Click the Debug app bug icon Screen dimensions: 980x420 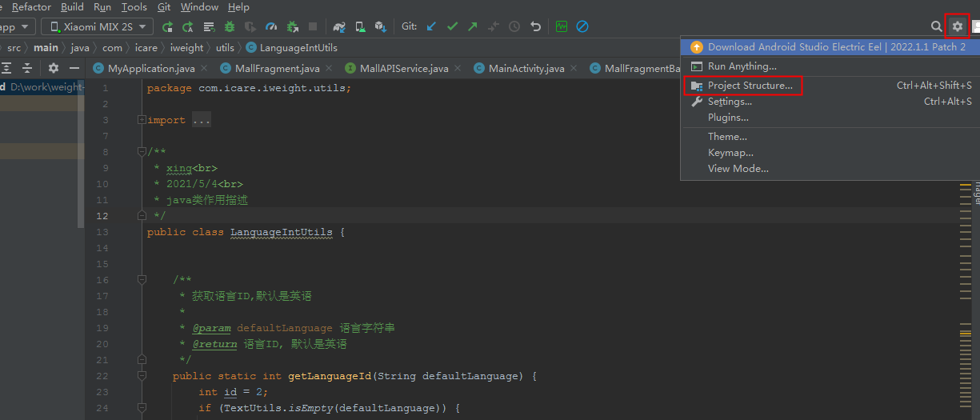tap(230, 26)
